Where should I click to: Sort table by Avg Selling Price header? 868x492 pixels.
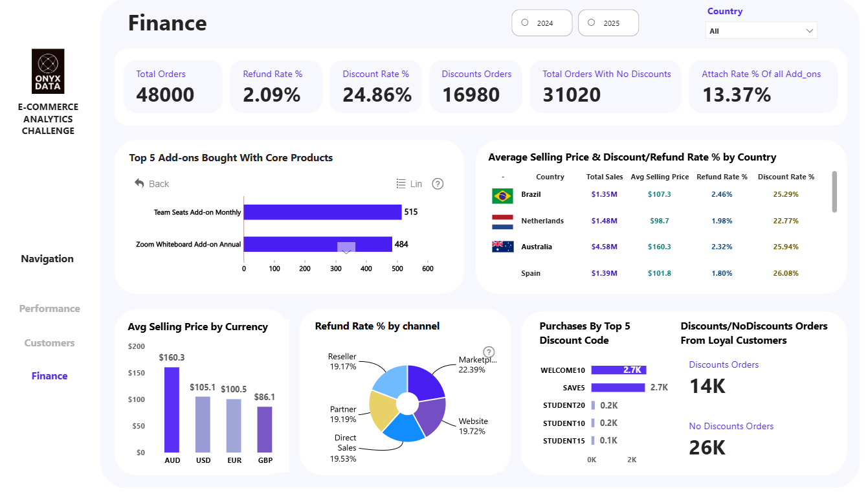tap(660, 177)
